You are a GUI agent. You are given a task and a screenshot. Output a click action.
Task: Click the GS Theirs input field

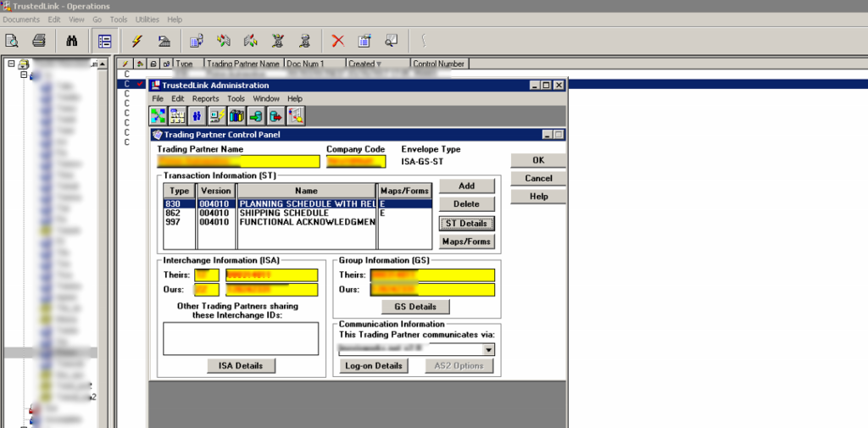point(432,275)
